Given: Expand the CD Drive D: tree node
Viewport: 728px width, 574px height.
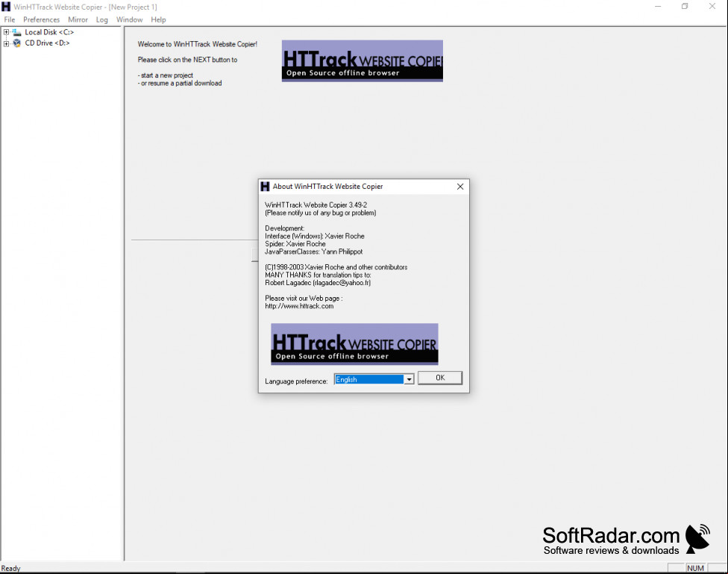Looking at the screenshot, I should (x=6, y=43).
